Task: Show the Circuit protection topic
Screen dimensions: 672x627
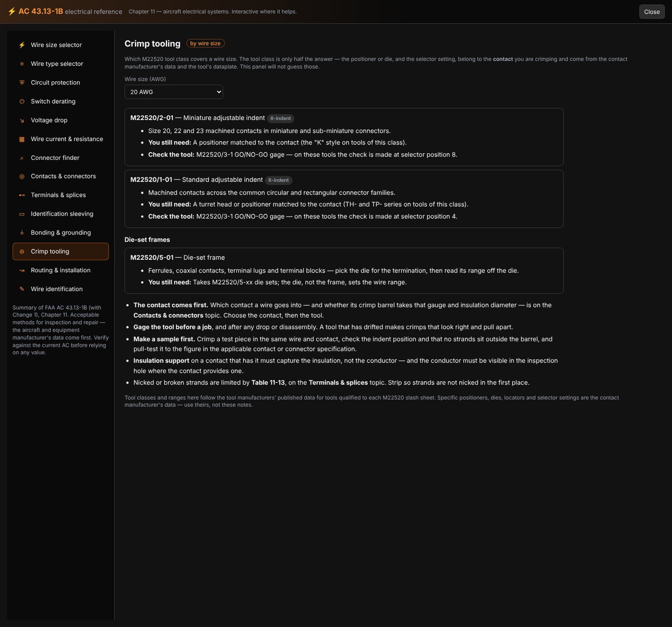Action: pyautogui.click(x=60, y=83)
